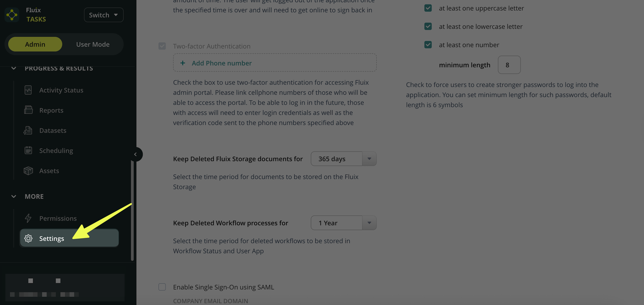Click the Reports icon in sidebar
The image size is (644, 305).
tap(28, 110)
